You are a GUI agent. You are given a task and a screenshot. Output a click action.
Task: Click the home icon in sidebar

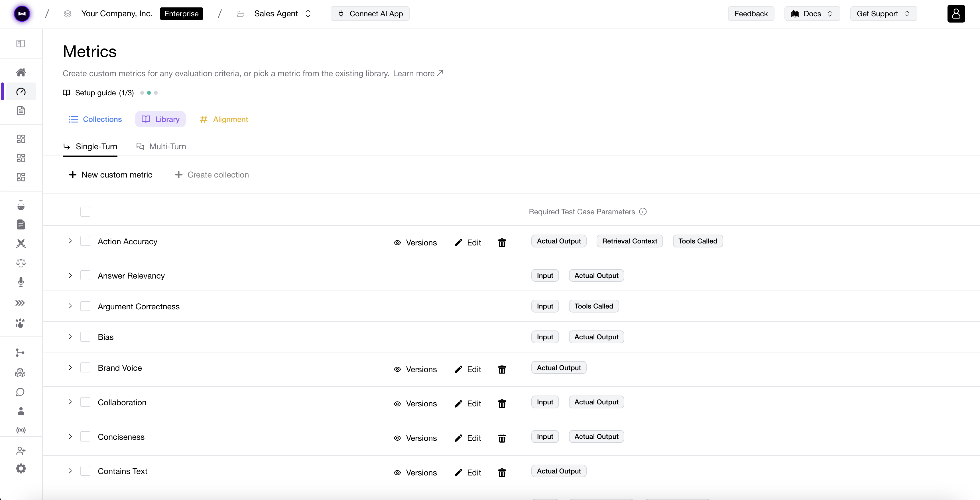click(21, 72)
